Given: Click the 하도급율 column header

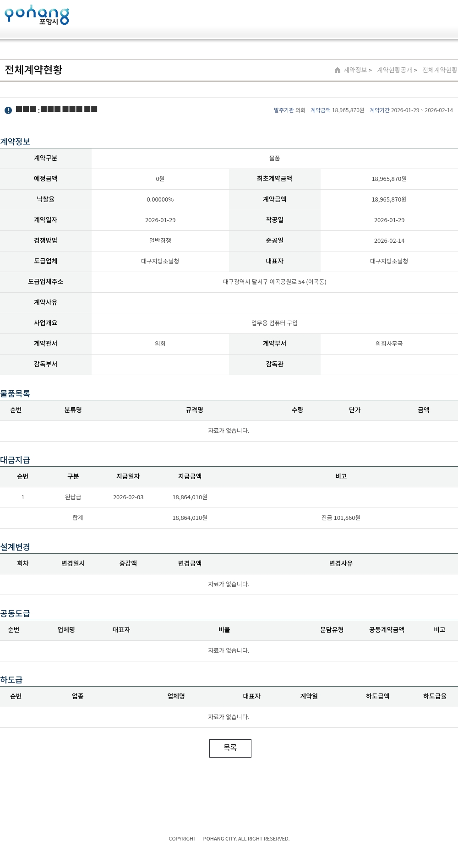Looking at the screenshot, I should click(435, 697).
